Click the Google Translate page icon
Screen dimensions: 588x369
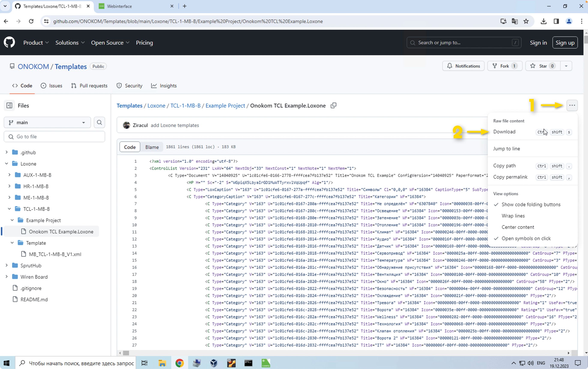point(515,21)
